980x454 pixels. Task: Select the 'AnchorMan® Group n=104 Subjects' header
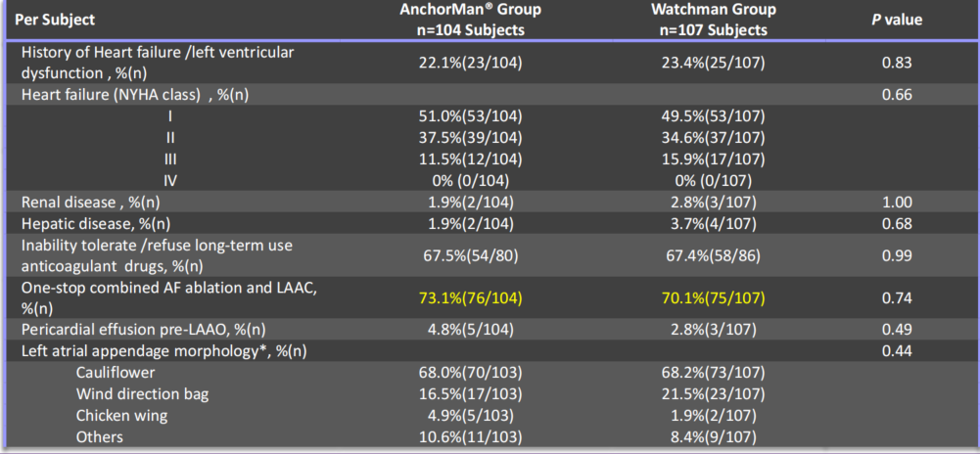tap(470, 20)
